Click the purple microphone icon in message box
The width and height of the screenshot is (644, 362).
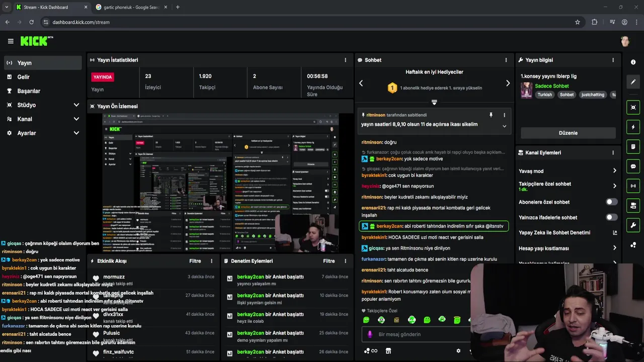tap(370, 334)
